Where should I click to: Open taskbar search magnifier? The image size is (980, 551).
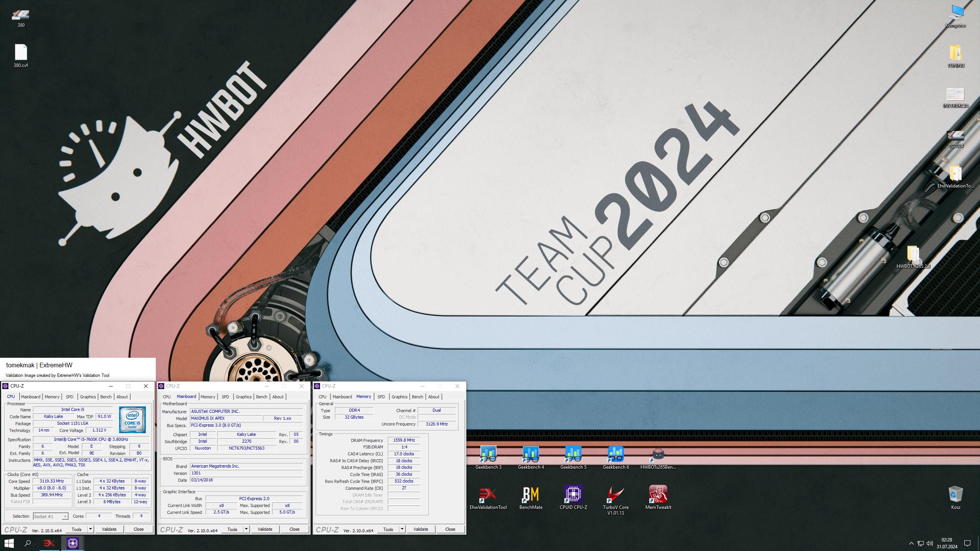pos(28,543)
